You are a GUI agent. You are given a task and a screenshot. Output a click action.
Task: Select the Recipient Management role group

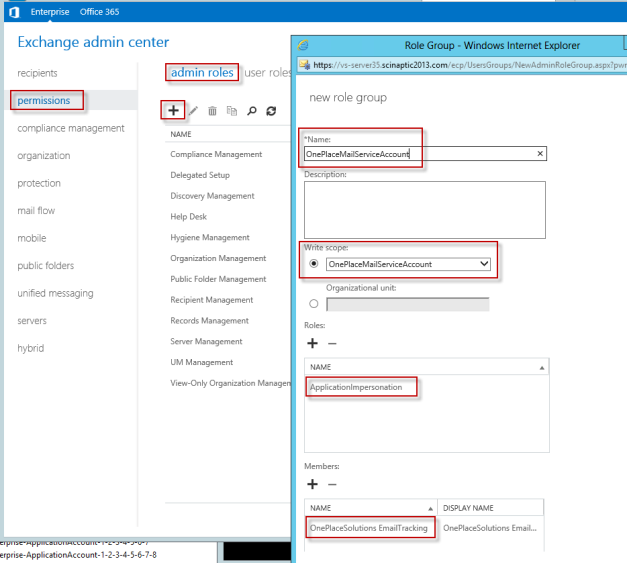coord(212,300)
